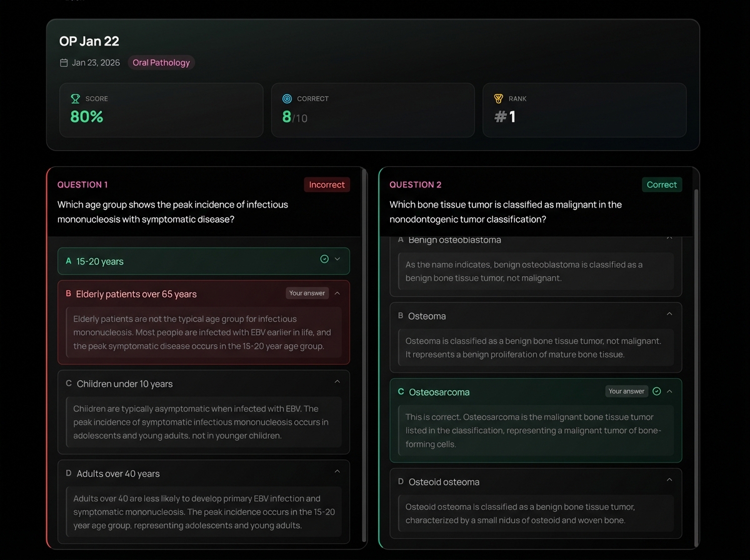Click the calendar icon next to Jan 23, 2026
The height and width of the screenshot is (560, 750).
pyautogui.click(x=64, y=62)
